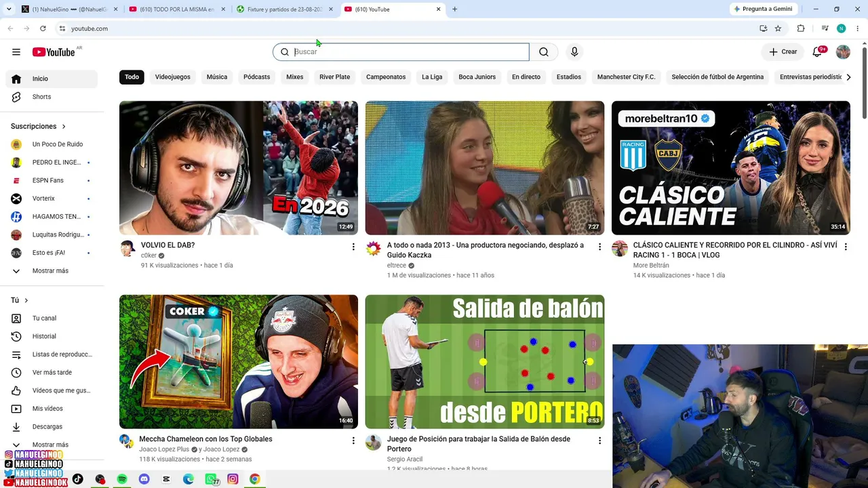Open Inicio in the sidebar
Screen dimensions: 868x488
[52, 79]
